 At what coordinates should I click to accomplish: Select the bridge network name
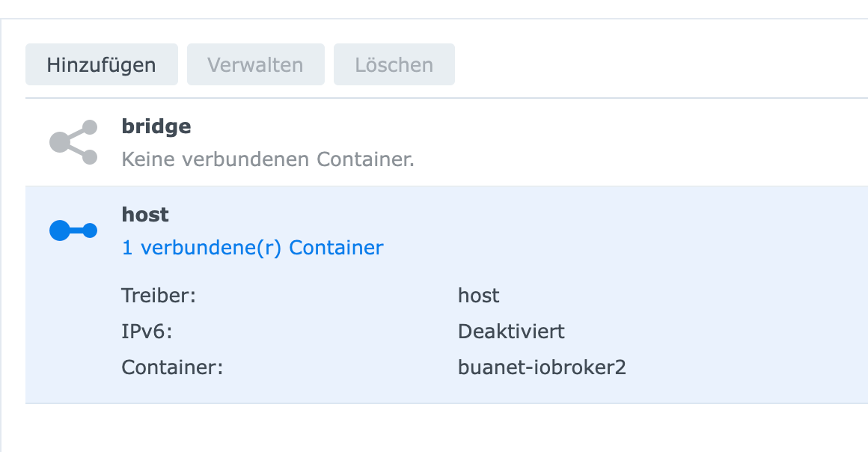tap(156, 126)
